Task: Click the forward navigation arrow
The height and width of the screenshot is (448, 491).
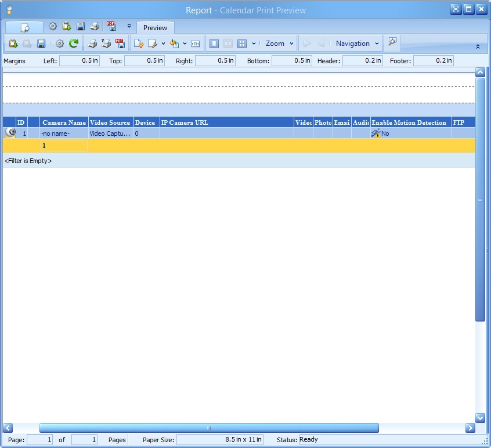Action: coord(306,43)
